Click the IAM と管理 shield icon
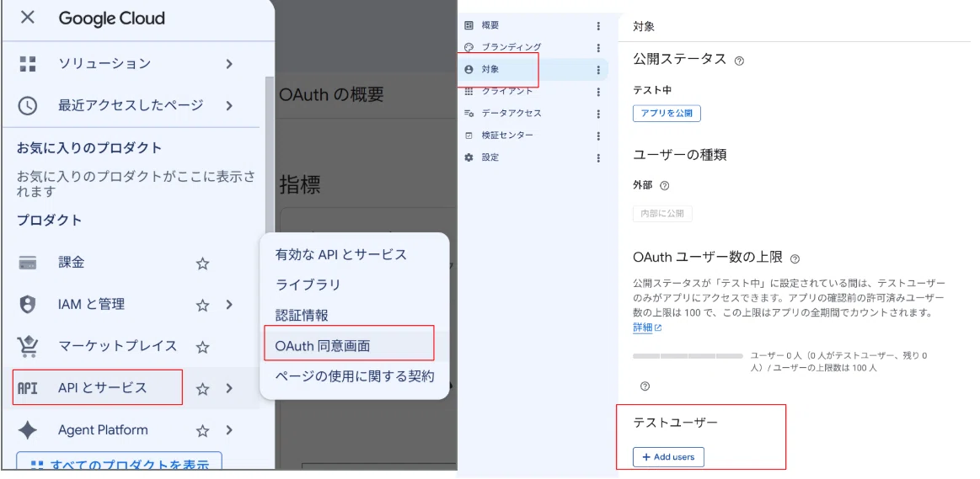 (28, 304)
